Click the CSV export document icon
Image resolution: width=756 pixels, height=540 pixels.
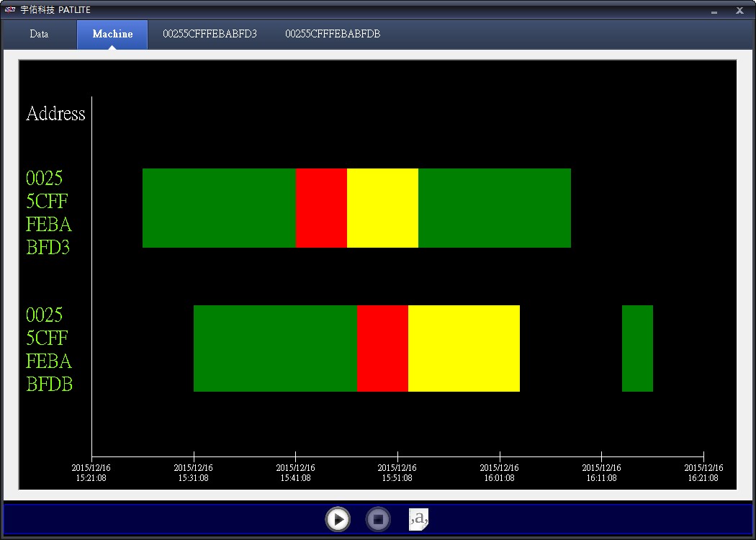[x=418, y=519]
